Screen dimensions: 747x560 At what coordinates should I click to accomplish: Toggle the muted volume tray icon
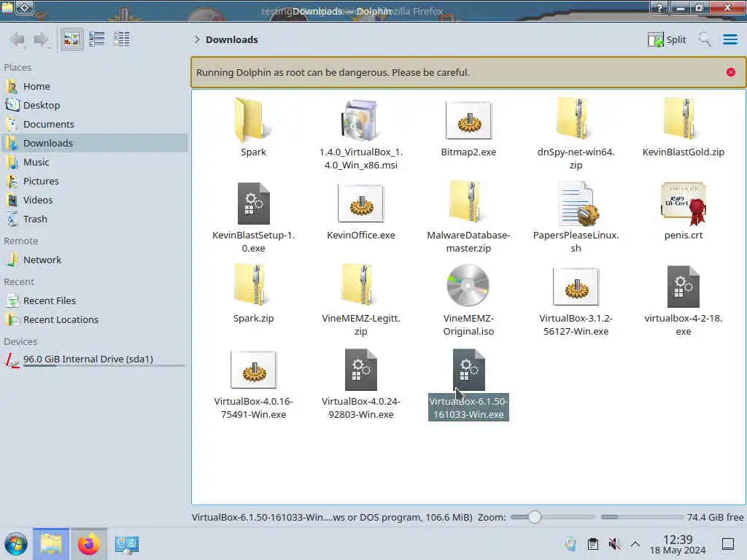coord(614,544)
